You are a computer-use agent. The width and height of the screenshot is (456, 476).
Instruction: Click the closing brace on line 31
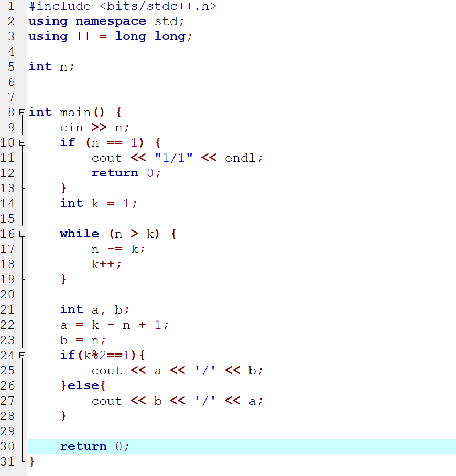32,461
